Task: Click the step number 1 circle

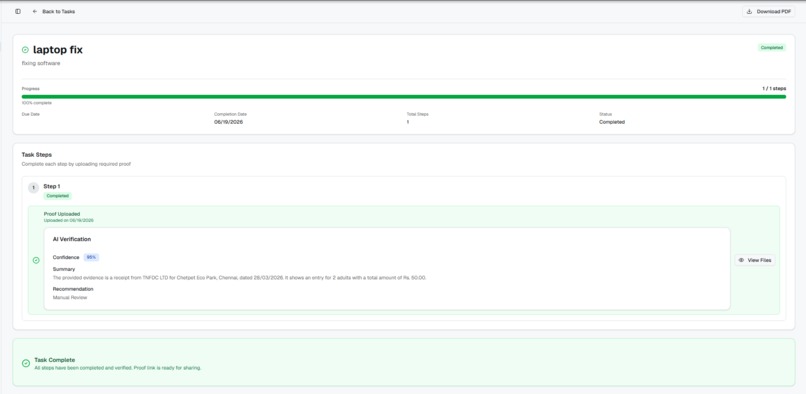Action: (33, 188)
